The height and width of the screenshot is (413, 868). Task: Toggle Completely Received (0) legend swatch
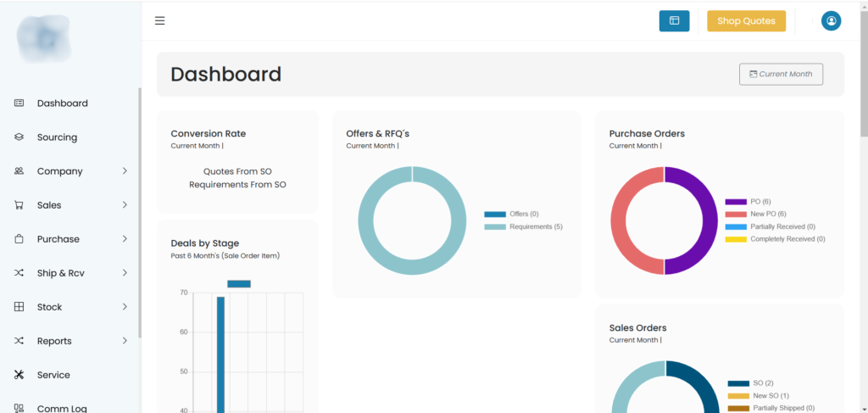pyautogui.click(x=736, y=239)
